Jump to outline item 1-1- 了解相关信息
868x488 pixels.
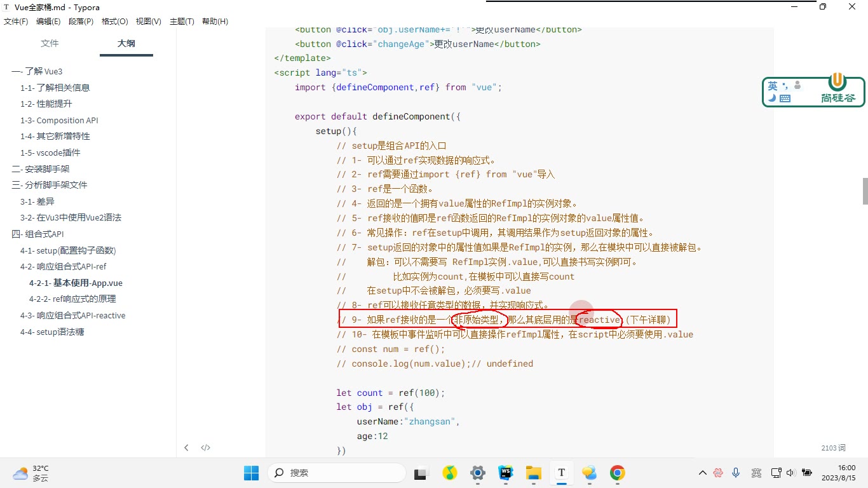click(55, 88)
